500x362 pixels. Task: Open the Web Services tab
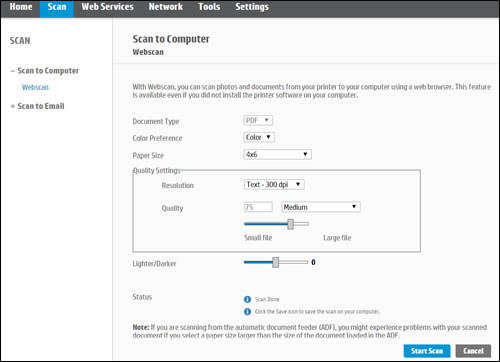[107, 7]
